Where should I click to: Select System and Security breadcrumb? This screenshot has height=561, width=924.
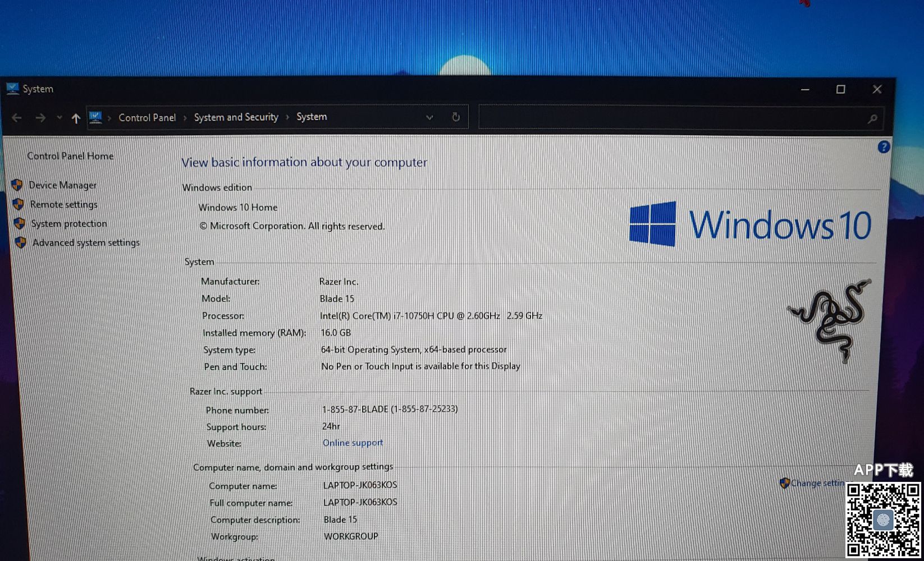tap(236, 117)
